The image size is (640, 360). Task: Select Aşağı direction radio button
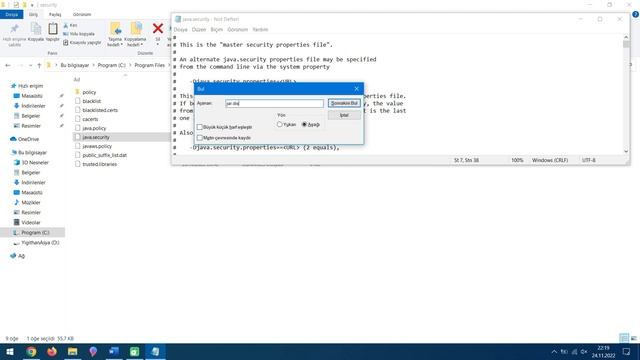coord(304,124)
